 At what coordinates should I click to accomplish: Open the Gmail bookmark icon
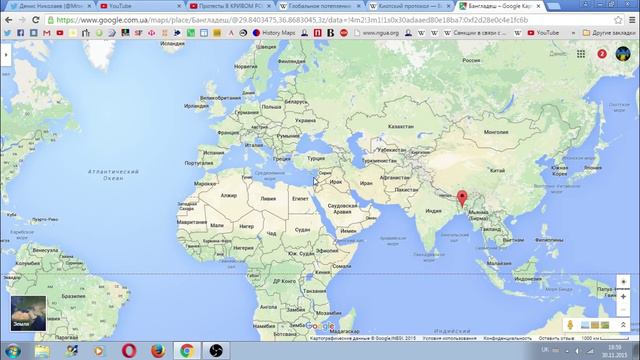[x=47, y=33]
